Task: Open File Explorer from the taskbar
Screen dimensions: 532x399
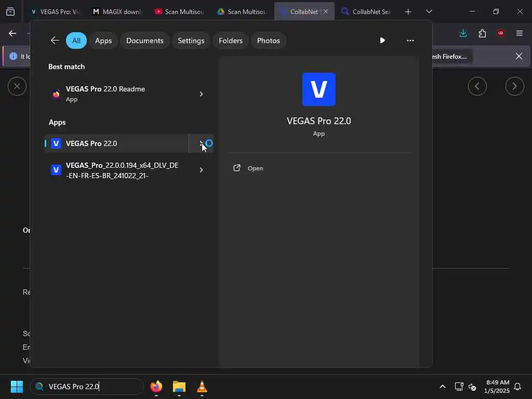Action: 179,387
